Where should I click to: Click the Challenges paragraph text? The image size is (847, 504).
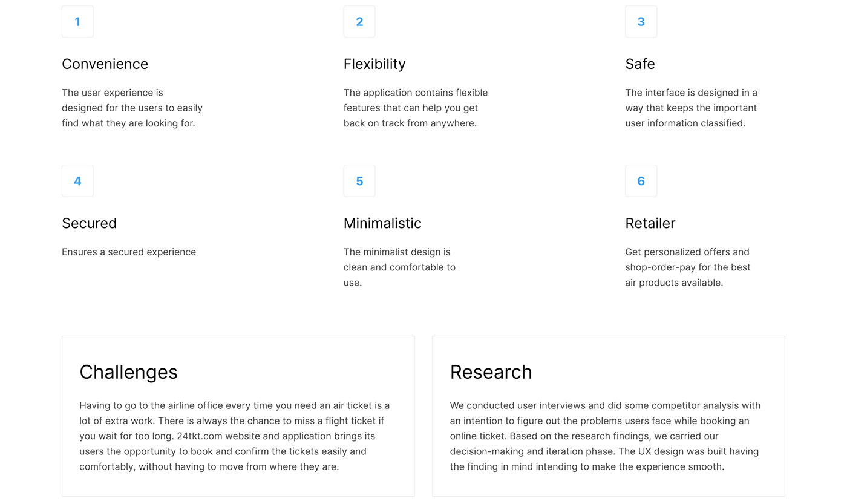pos(235,436)
